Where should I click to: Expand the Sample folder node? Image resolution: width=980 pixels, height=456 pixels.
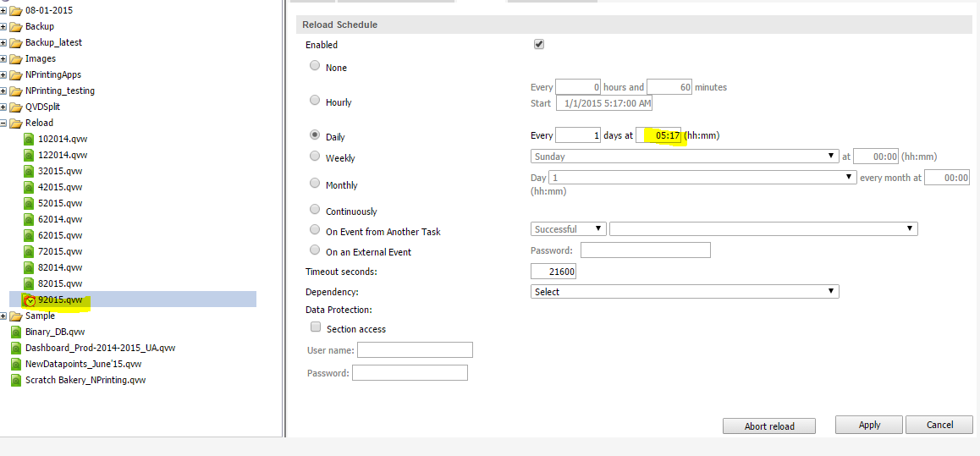[x=3, y=316]
